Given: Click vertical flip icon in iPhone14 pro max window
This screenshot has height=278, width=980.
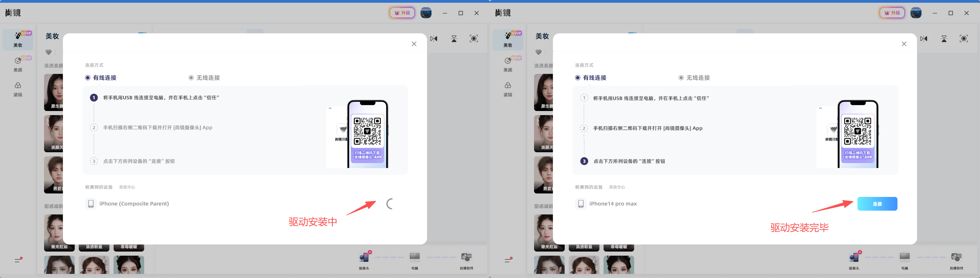Looking at the screenshot, I should (944, 39).
